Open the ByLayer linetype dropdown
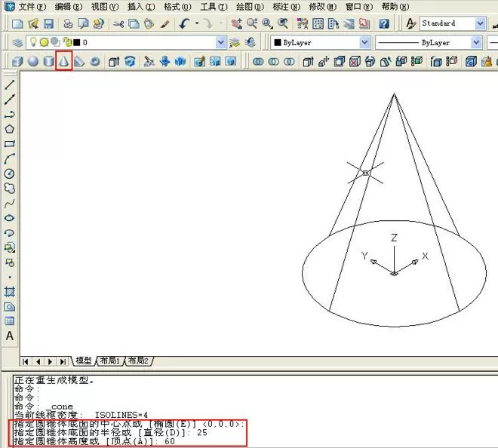The image size is (498, 448). tap(476, 42)
